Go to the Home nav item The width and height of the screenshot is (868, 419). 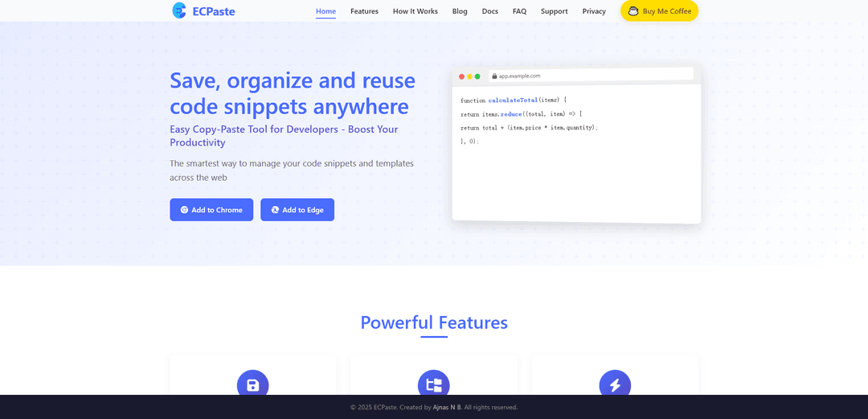tap(325, 11)
